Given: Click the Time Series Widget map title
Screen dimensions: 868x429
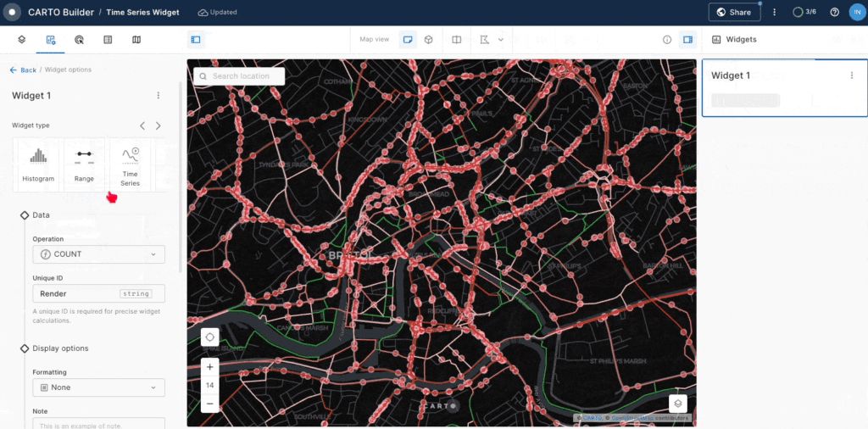Looking at the screenshot, I should pos(142,12).
